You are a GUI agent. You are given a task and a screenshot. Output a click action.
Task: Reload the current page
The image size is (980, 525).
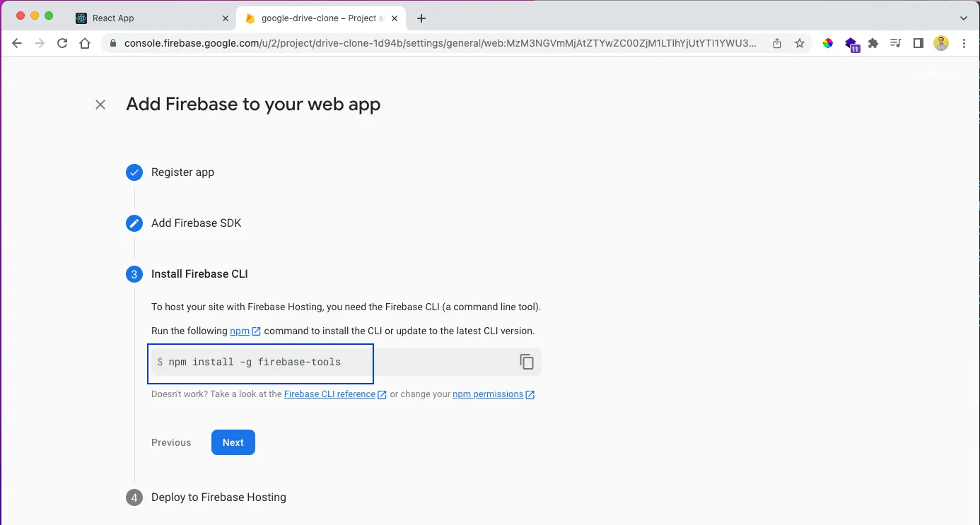pyautogui.click(x=62, y=44)
